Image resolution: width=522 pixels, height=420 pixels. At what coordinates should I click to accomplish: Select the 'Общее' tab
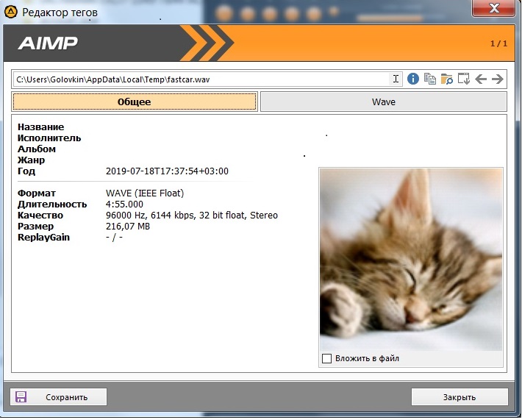pos(135,102)
